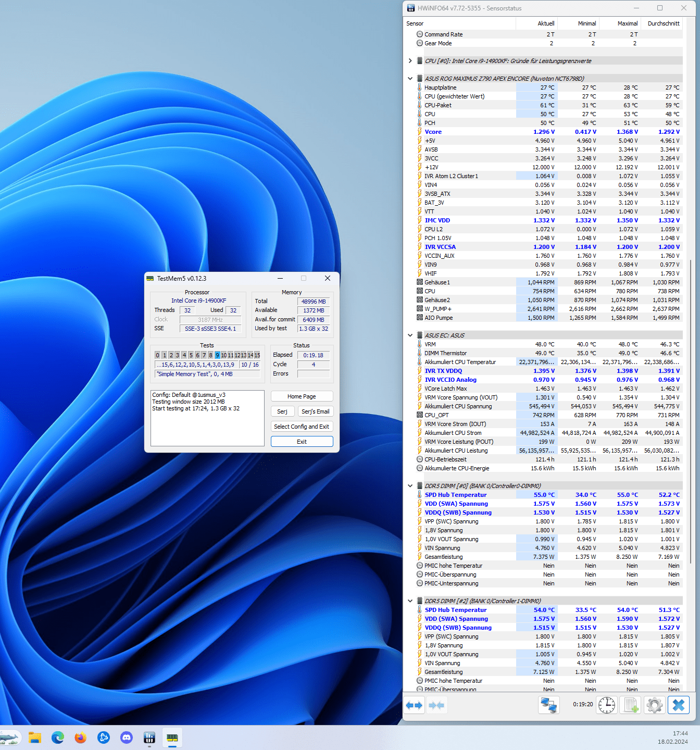Open Discord from the taskbar
700x750 pixels.
pos(127,737)
